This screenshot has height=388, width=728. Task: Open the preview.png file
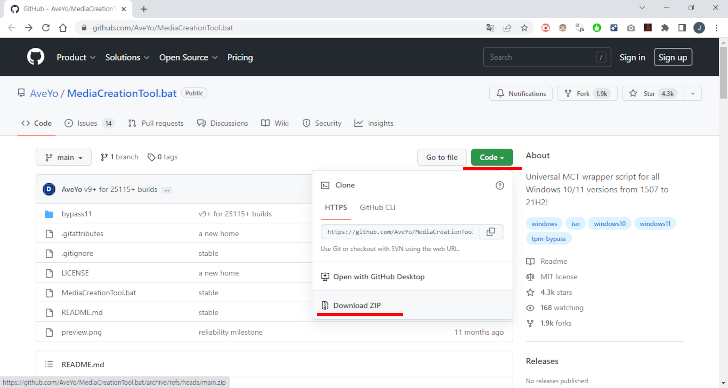click(81, 332)
